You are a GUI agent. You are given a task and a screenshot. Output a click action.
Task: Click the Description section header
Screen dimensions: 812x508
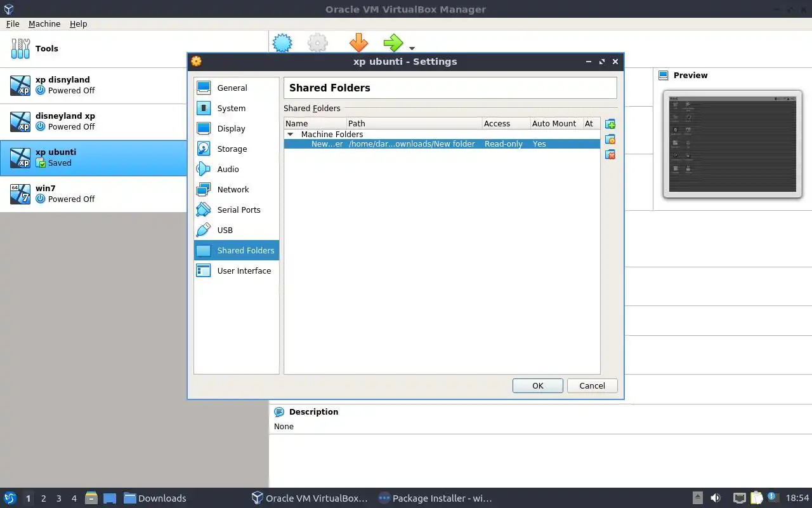tap(313, 411)
